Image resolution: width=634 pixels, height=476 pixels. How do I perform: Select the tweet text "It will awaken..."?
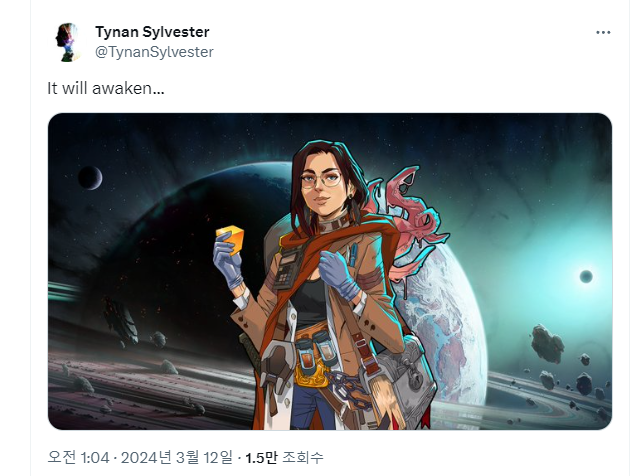[106, 88]
